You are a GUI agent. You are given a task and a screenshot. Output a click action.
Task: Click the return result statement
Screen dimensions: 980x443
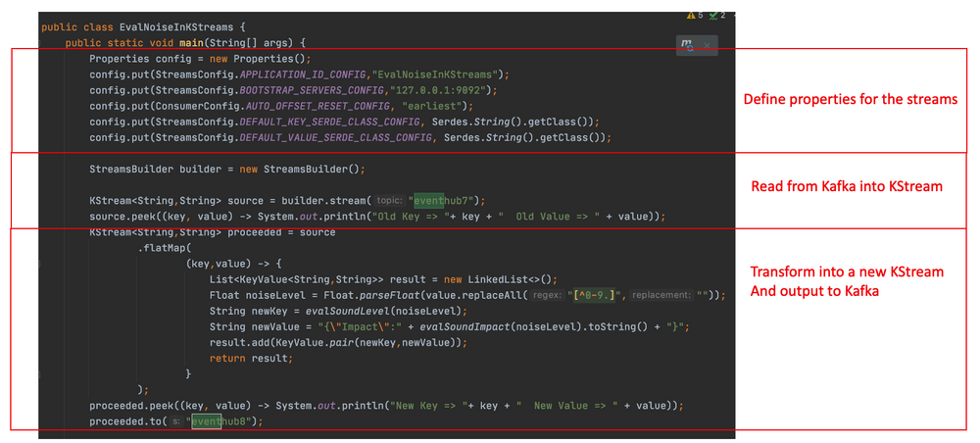(251, 358)
